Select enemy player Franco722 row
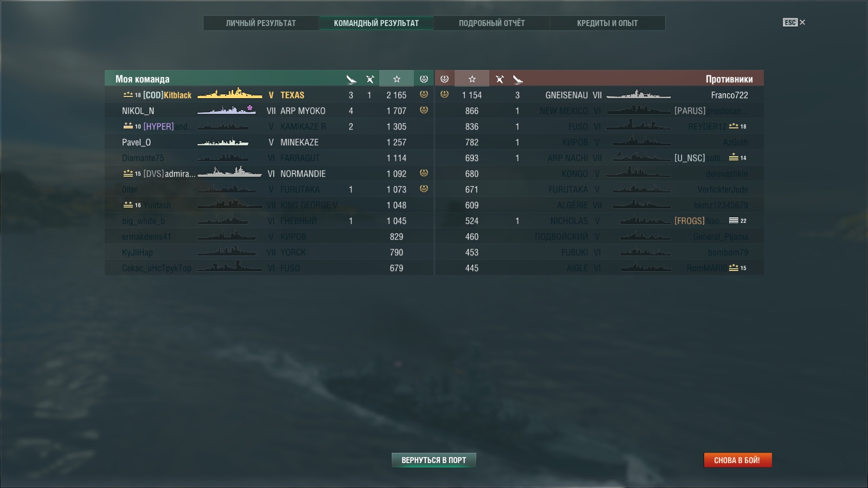 [x=599, y=95]
